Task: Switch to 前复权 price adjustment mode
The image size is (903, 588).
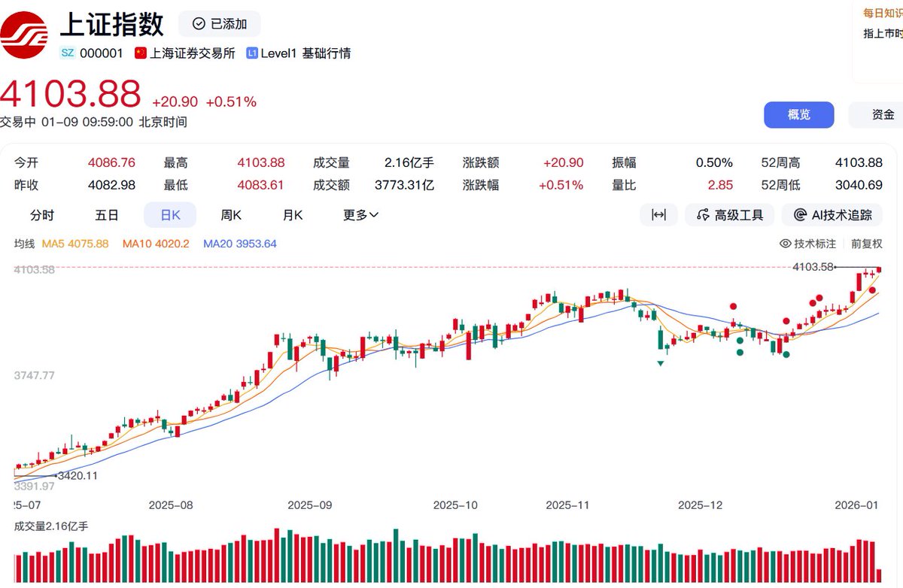Action: coord(867,244)
